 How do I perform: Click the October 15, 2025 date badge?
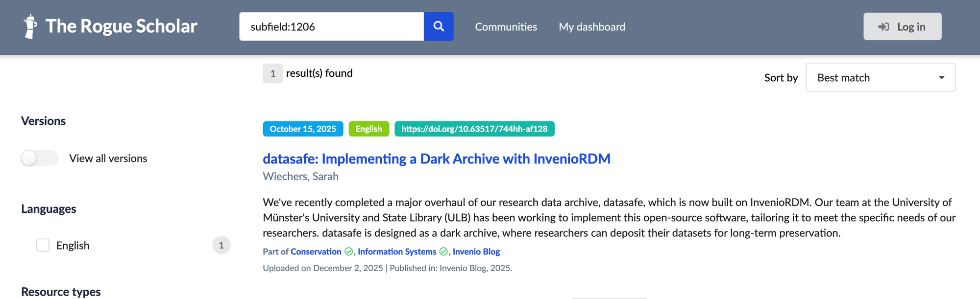click(x=303, y=129)
